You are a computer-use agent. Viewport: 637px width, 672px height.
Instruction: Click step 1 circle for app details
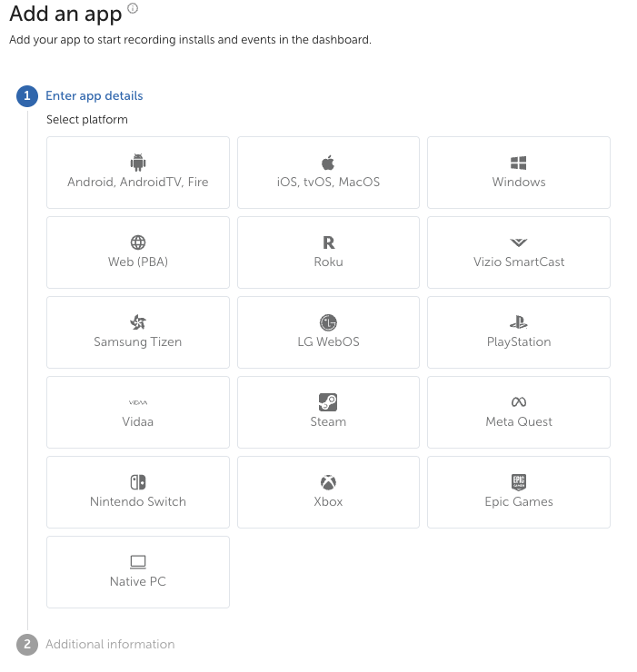click(27, 95)
